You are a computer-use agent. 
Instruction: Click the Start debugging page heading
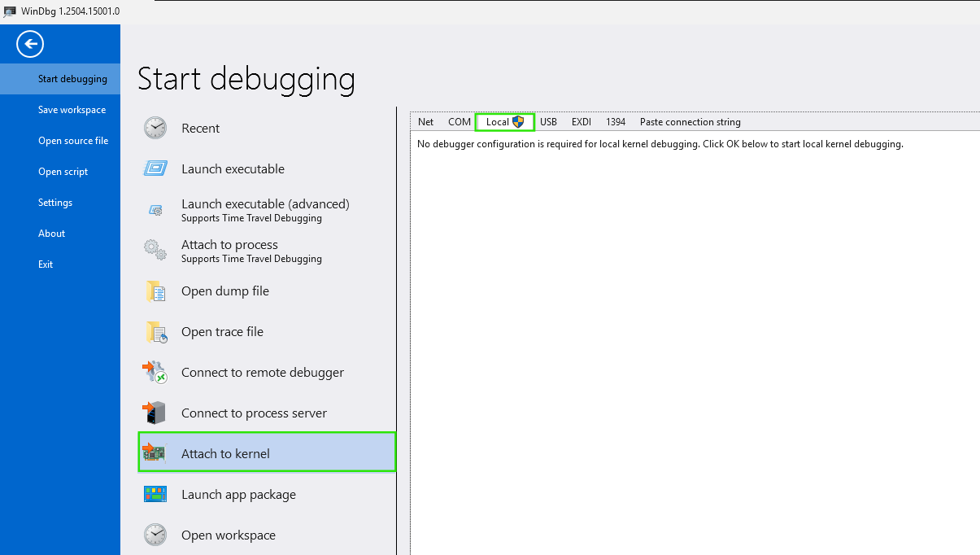pos(246,80)
